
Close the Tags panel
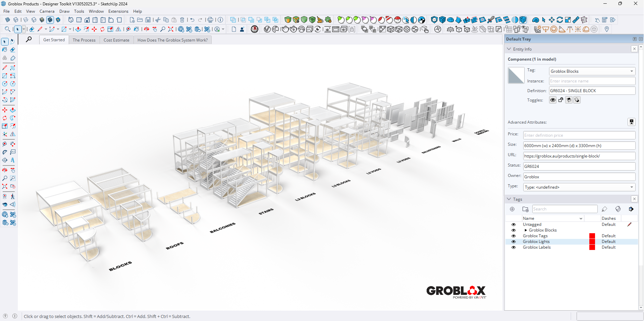pyautogui.click(x=634, y=199)
